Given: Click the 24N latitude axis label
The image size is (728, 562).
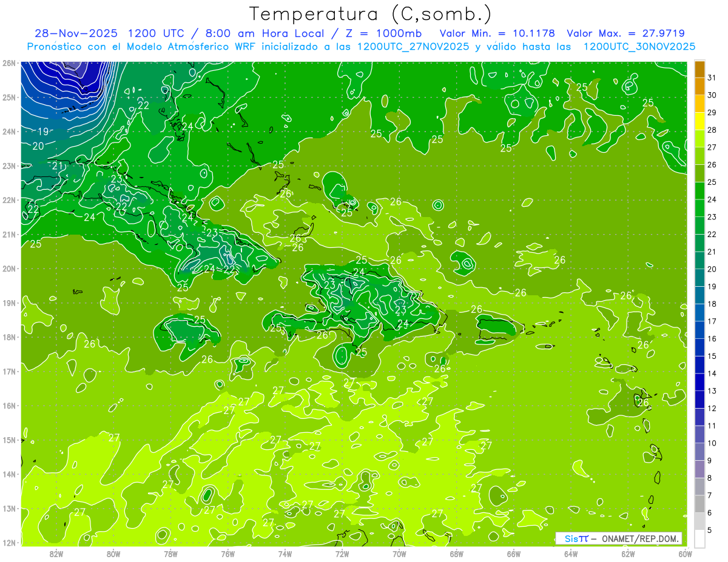Looking at the screenshot, I should point(9,132).
